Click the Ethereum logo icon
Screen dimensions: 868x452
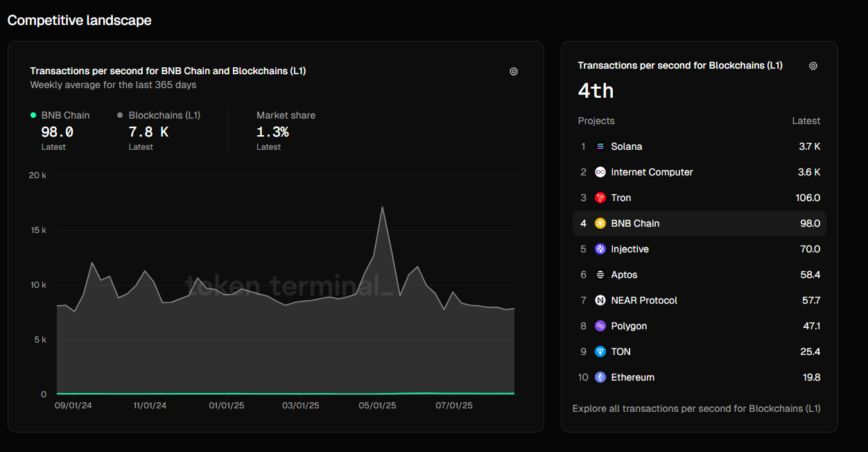pos(600,377)
